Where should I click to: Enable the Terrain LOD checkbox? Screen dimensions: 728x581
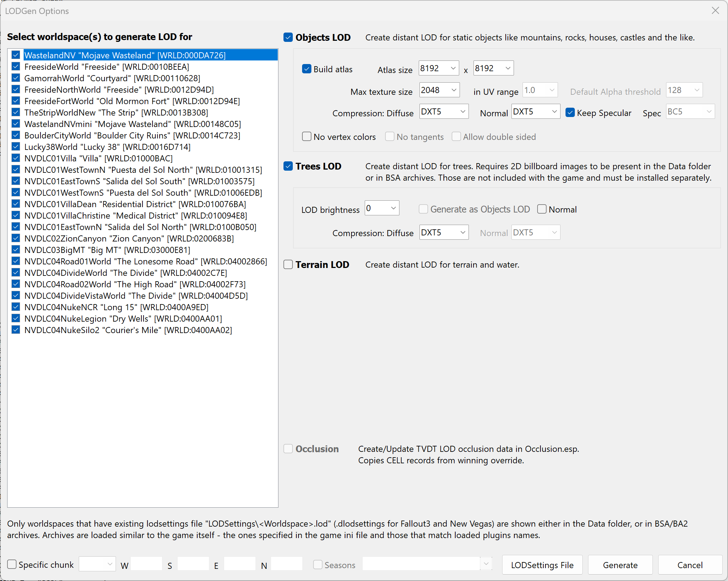(x=288, y=264)
